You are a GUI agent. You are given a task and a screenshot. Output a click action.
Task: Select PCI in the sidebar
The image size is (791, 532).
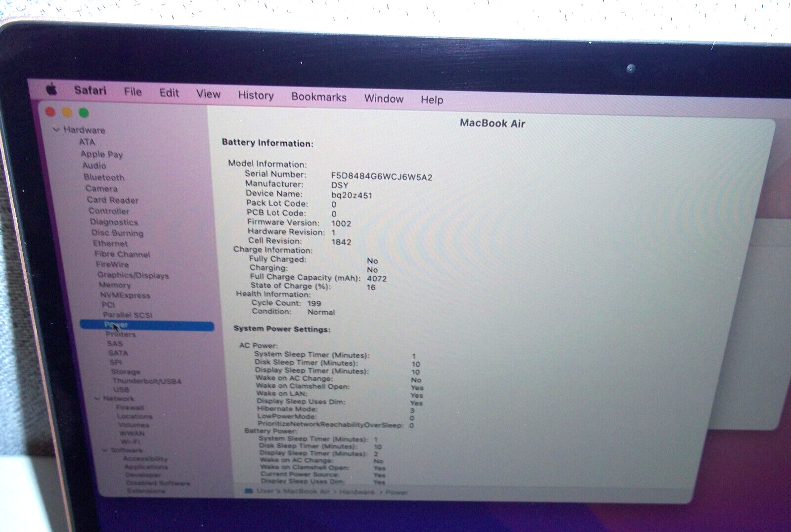pyautogui.click(x=108, y=305)
